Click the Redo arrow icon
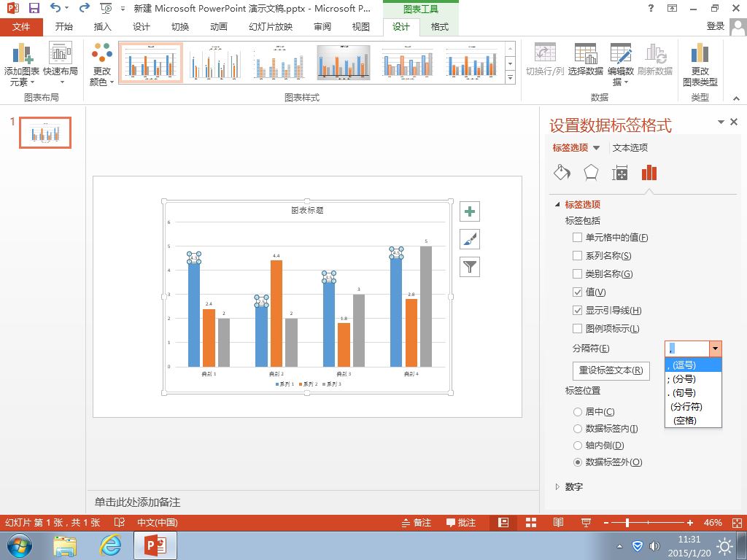The height and width of the screenshot is (560, 747). tap(85, 8)
